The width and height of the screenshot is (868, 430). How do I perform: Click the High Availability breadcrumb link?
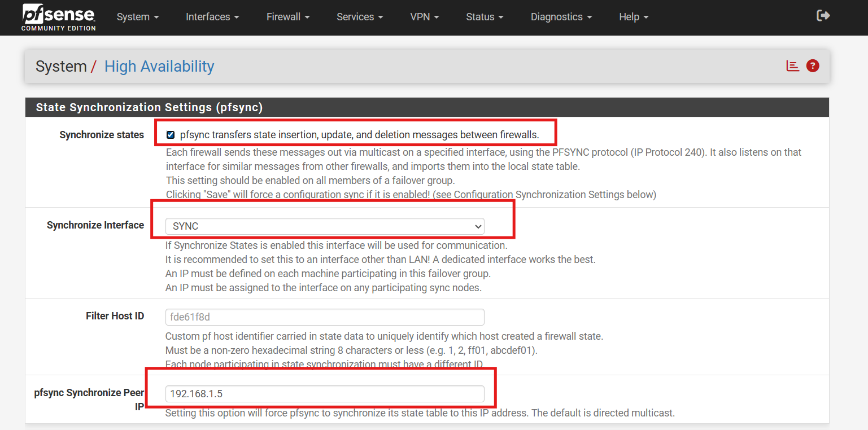pyautogui.click(x=159, y=67)
